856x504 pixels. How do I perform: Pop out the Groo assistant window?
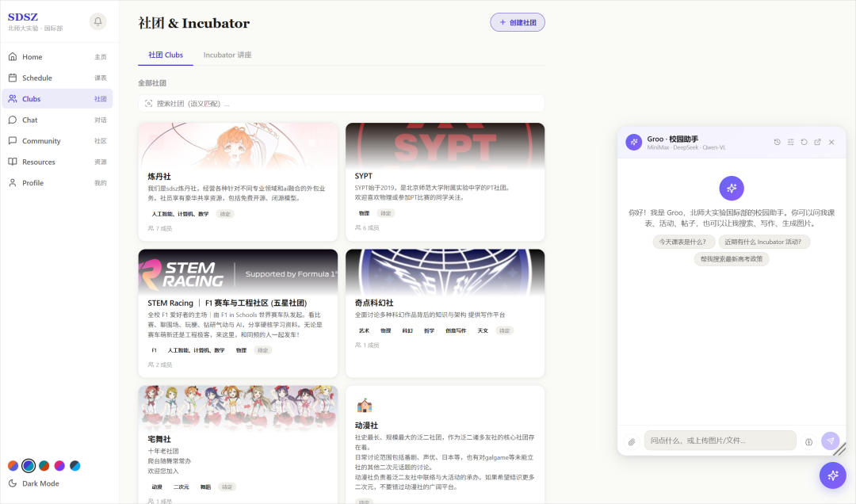coord(818,142)
